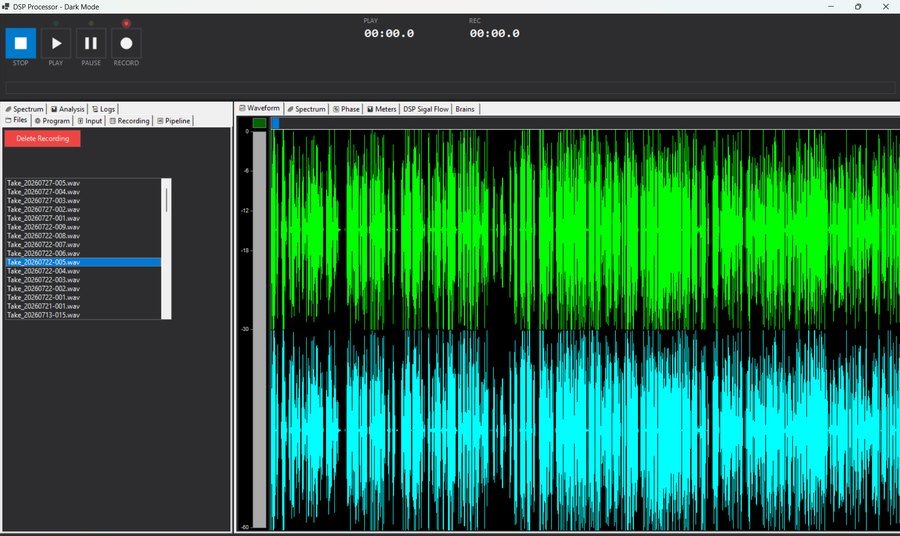Select Take_20260722-008.wav in the file list

pos(83,236)
